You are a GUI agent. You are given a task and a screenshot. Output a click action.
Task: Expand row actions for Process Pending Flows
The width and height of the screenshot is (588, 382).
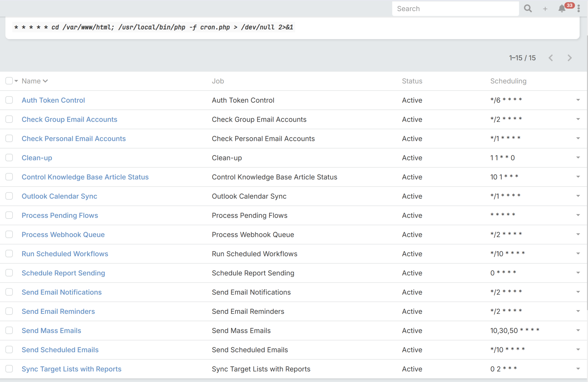pos(578,215)
